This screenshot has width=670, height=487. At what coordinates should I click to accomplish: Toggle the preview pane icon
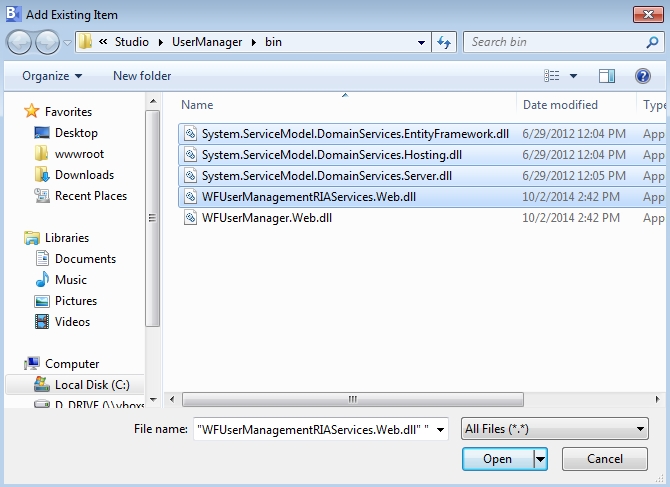607,76
